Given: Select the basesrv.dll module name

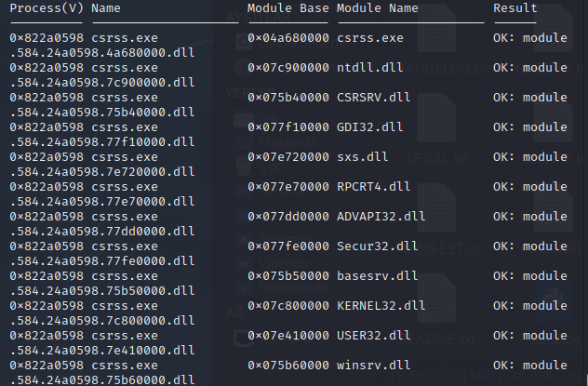Looking at the screenshot, I should point(377,276).
